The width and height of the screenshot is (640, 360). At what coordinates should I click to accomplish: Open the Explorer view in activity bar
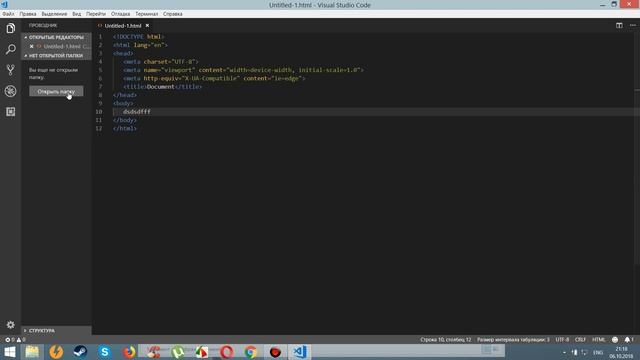[11, 29]
